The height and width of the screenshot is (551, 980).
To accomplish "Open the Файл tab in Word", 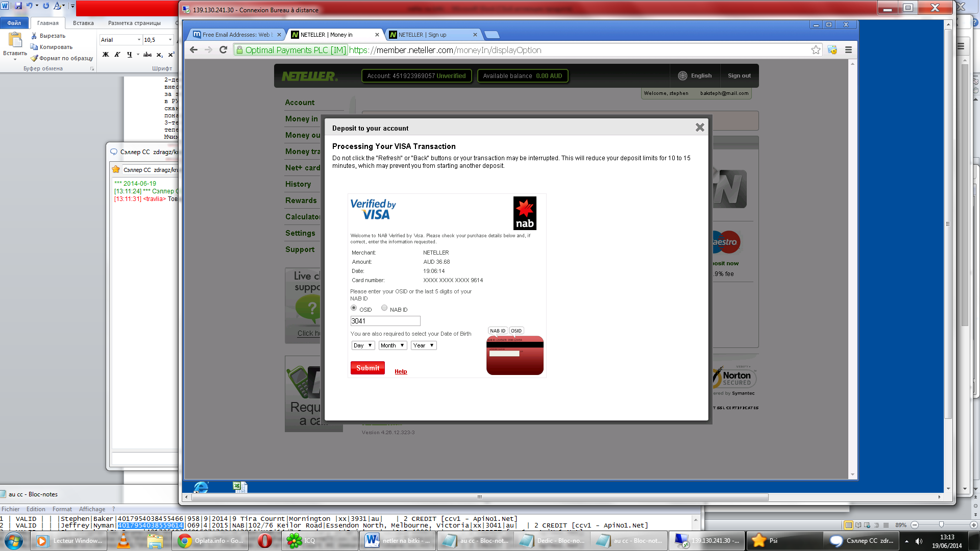I will (14, 23).
